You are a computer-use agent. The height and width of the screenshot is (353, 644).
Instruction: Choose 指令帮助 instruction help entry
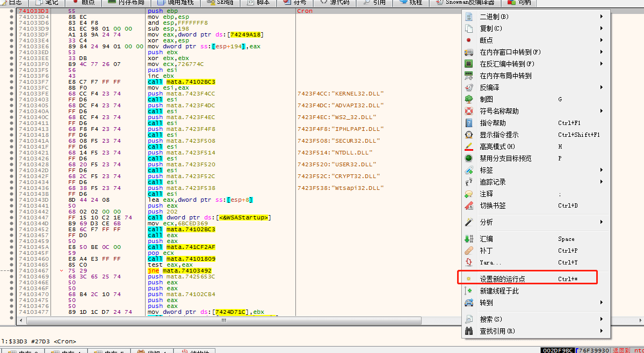537,123
